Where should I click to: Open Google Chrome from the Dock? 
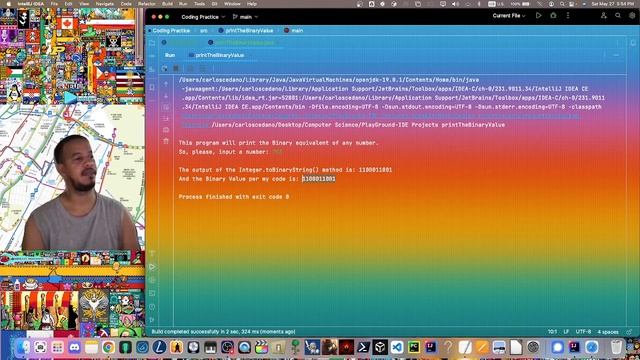coord(108,347)
